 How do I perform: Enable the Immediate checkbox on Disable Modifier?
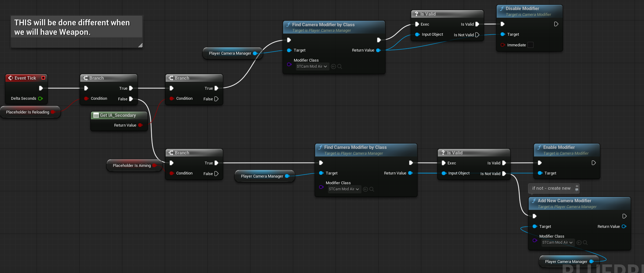pos(531,45)
